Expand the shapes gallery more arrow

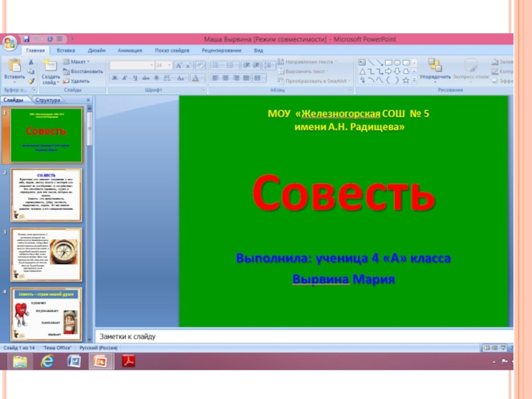(x=414, y=80)
